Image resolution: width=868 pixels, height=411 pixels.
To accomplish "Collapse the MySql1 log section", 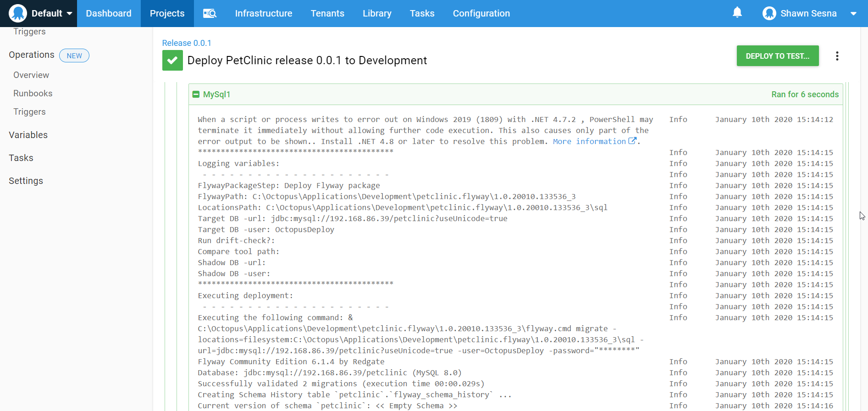I will pos(196,94).
